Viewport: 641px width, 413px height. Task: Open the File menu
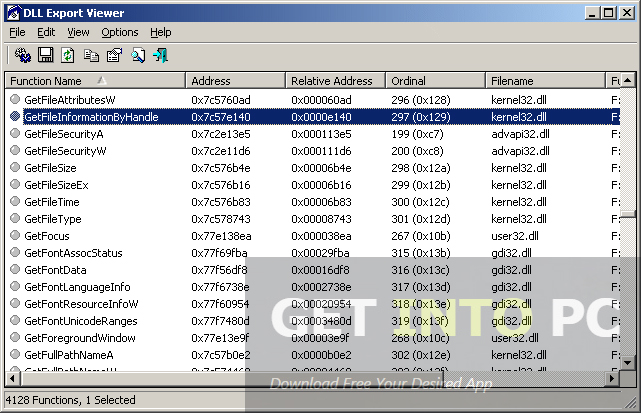pos(17,32)
